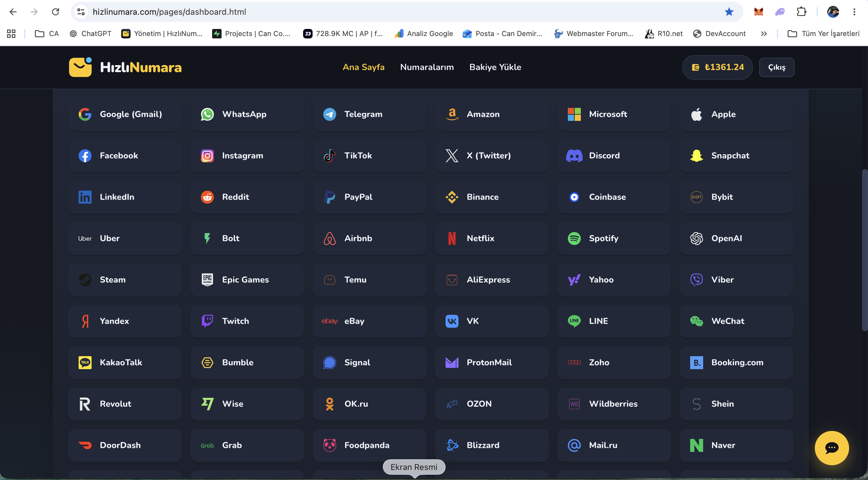868x480 pixels.
Task: Click the Facebook logo icon
Action: pos(85,156)
